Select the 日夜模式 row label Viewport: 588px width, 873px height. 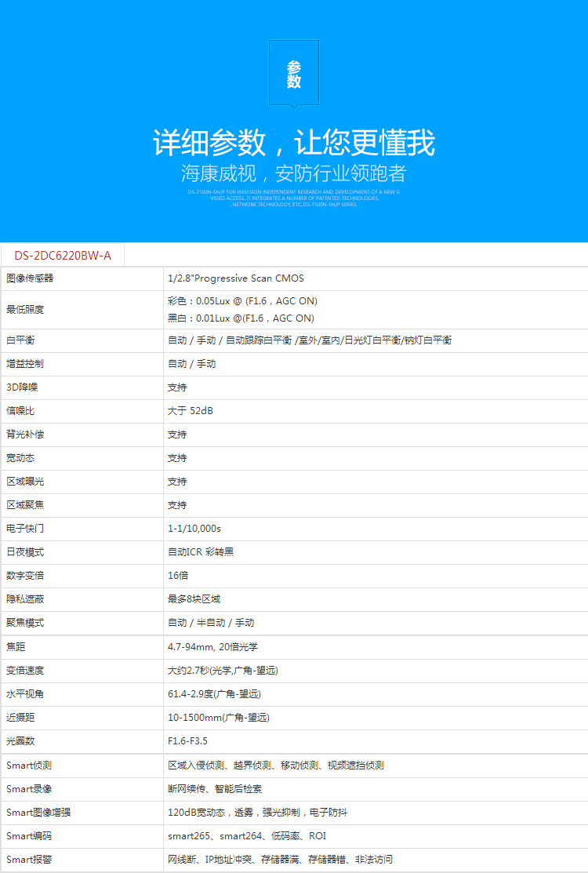coord(25,552)
